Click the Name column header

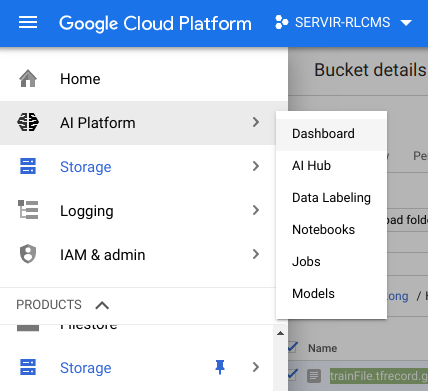322,348
